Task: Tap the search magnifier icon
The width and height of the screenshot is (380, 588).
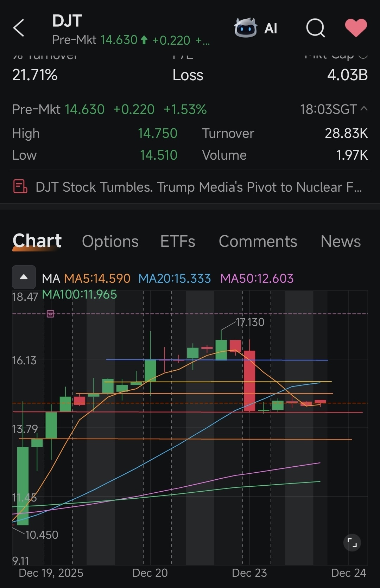Action: point(315,28)
